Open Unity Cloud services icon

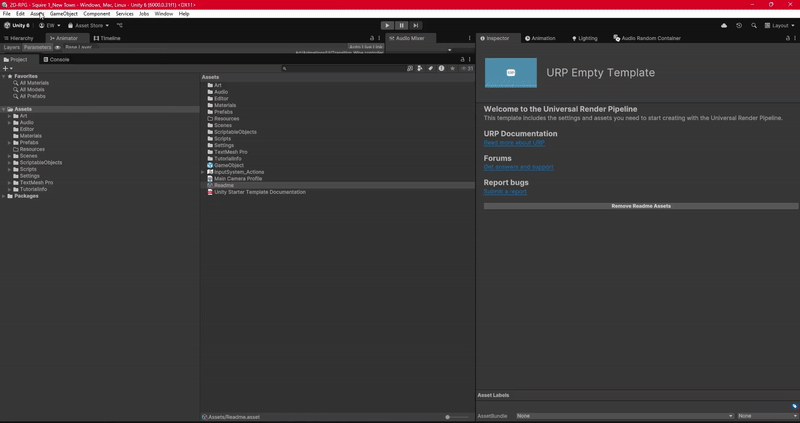[723, 26]
